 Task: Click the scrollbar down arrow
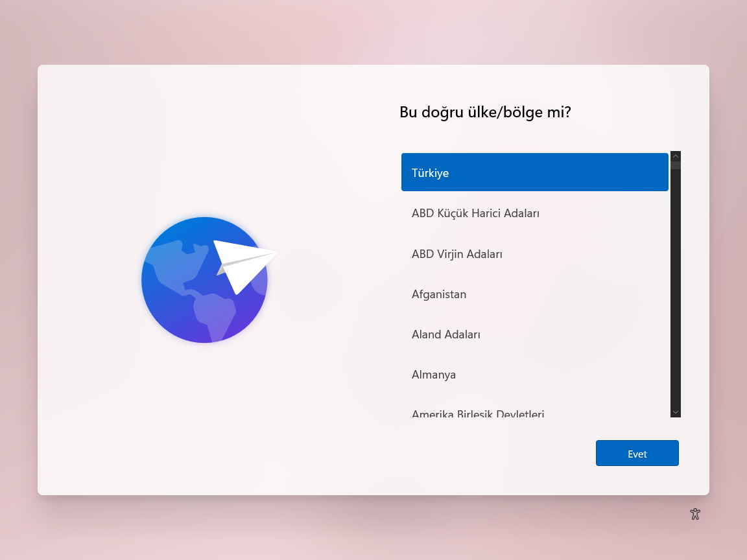[676, 412]
